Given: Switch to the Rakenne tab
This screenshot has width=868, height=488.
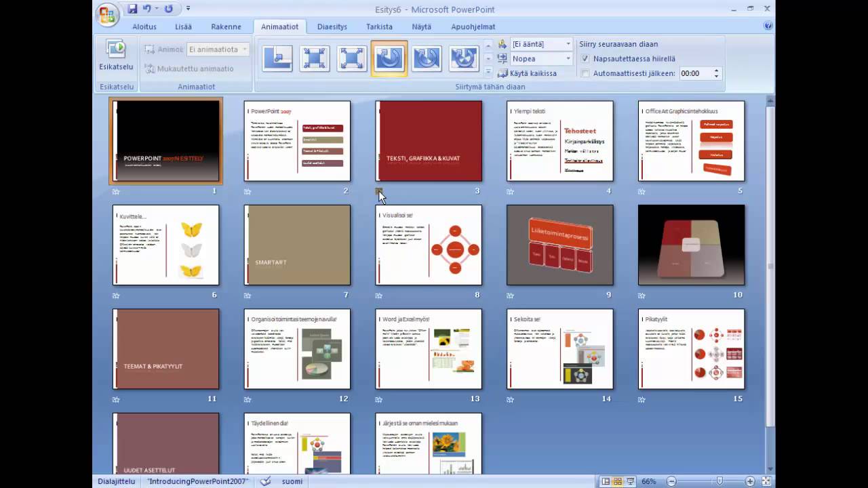Looking at the screenshot, I should coord(226,26).
